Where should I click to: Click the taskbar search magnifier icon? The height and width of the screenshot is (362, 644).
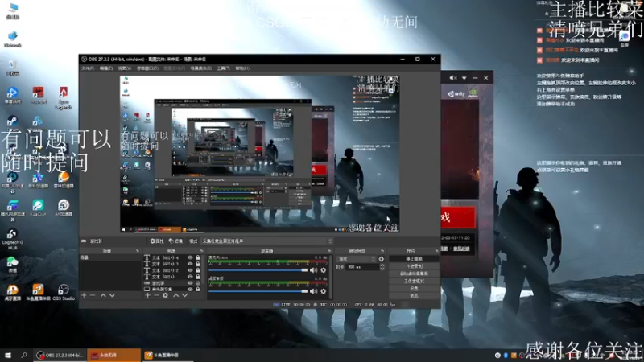[x=24, y=355]
